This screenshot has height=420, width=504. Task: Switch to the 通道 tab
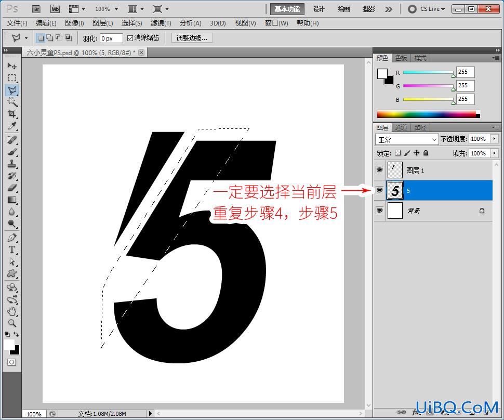coord(401,128)
